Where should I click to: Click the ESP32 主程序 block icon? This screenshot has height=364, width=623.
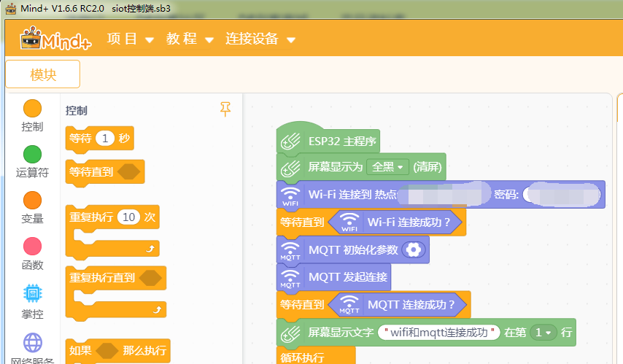pyautogui.click(x=290, y=142)
